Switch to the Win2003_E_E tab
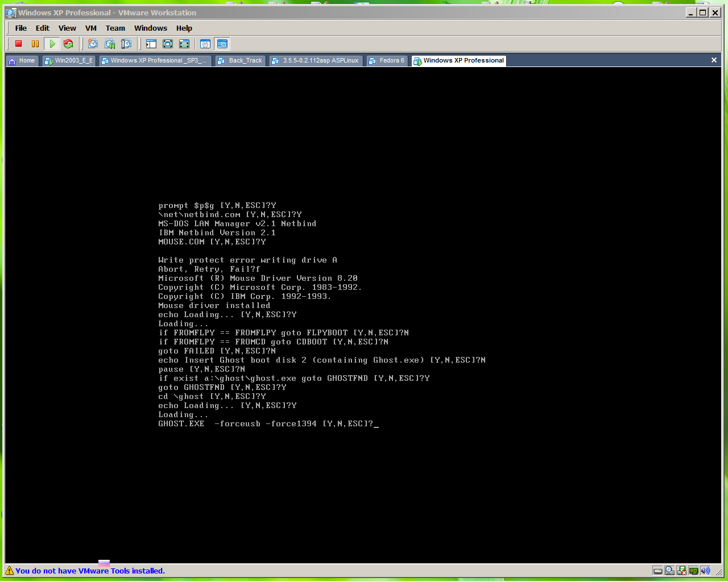This screenshot has width=728, height=582. point(69,60)
